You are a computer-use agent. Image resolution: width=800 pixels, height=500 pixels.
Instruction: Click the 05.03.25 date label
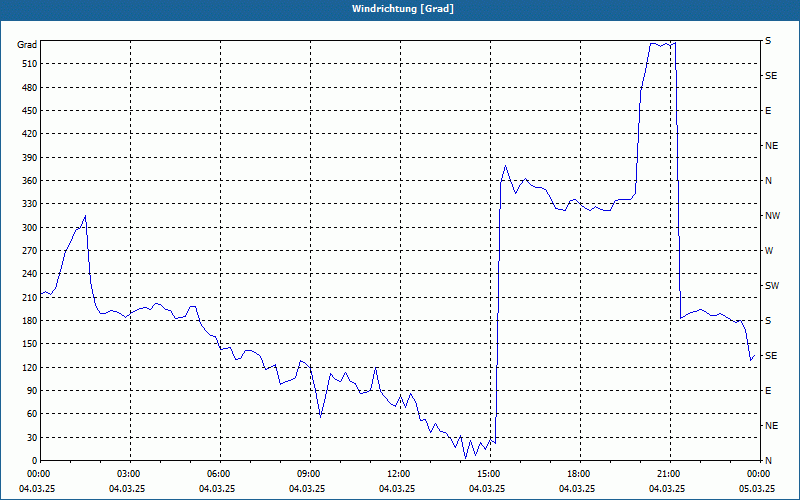tap(757, 489)
